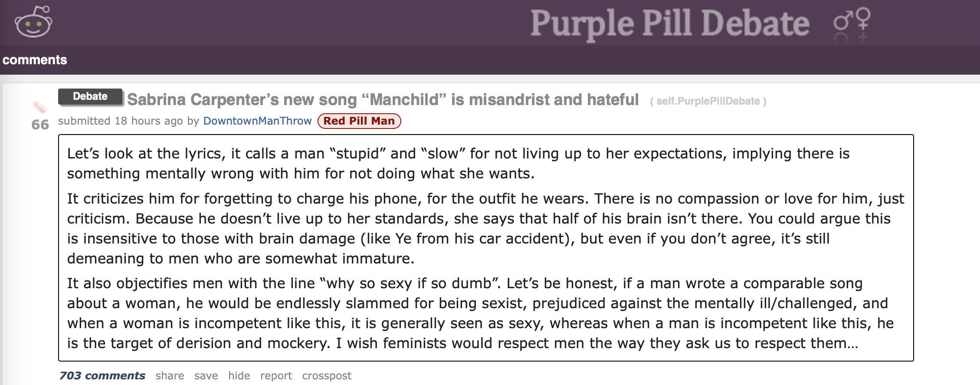Hide this post with the hide link

pos(239,375)
